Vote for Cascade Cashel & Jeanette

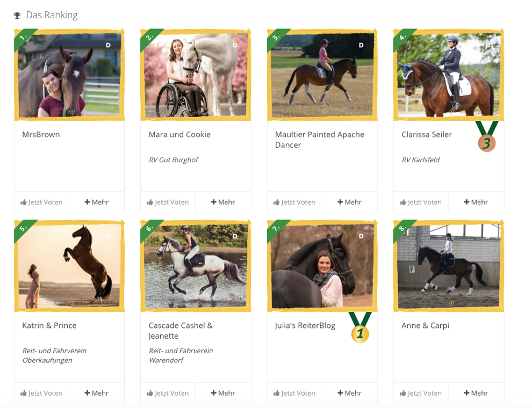tap(168, 393)
